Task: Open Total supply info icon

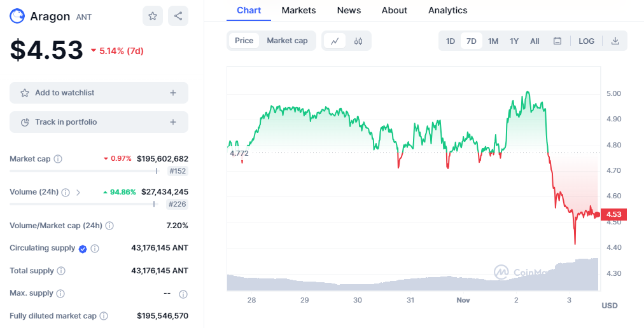Action: (61, 271)
